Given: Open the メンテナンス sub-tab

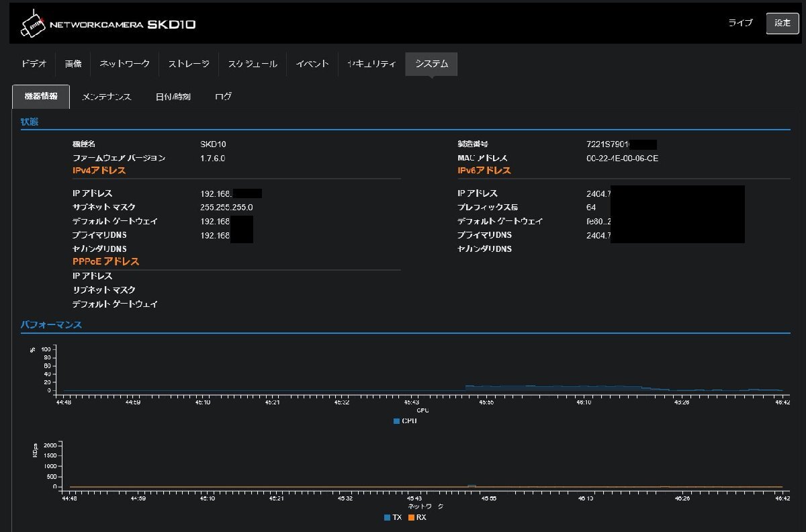Looking at the screenshot, I should (106, 97).
